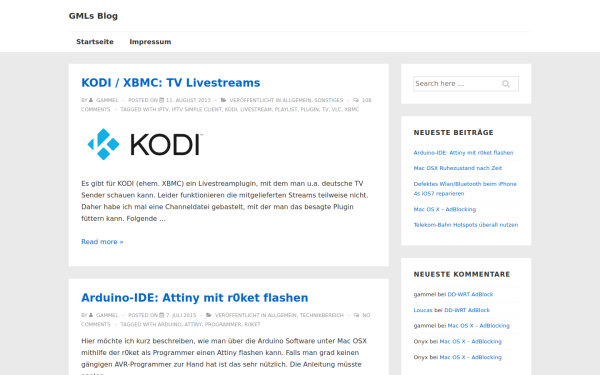Click author GAMMEL in the KODI post

click(107, 100)
